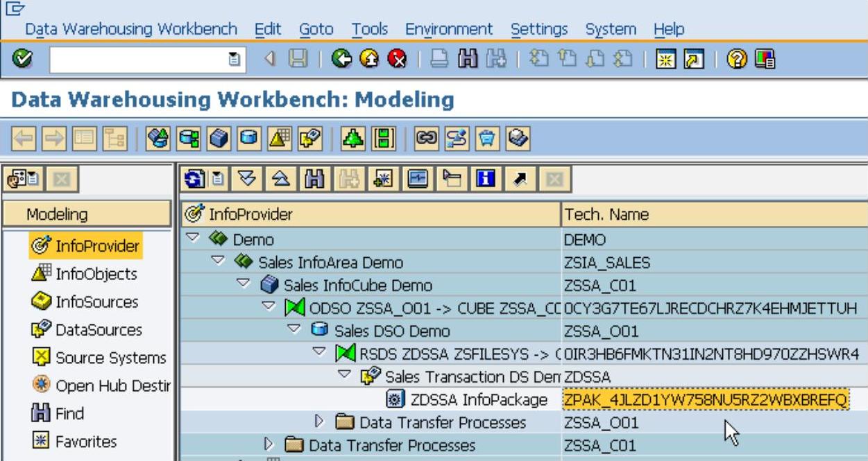Select Source Systems in Modeling pane
868x461 pixels.
pyautogui.click(x=99, y=358)
